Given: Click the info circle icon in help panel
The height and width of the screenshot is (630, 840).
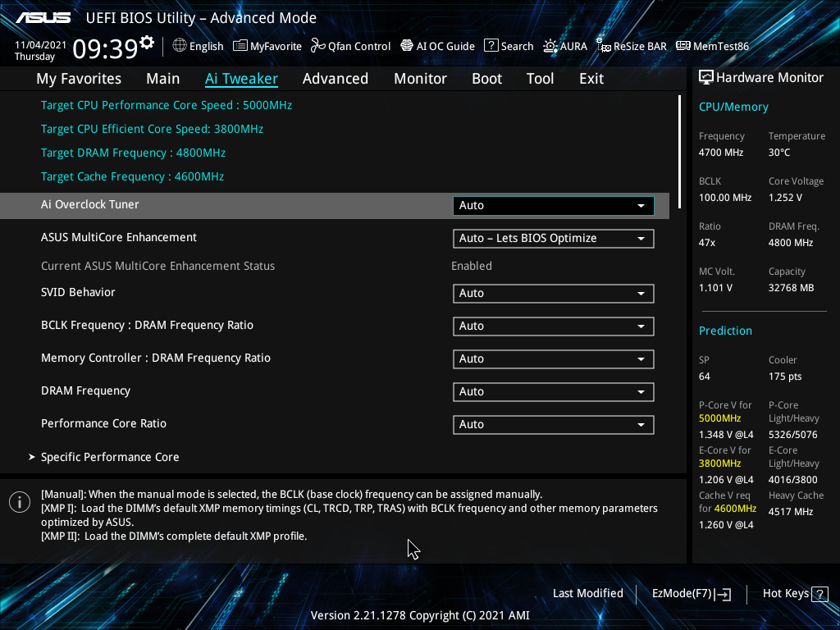Looking at the screenshot, I should click(20, 502).
